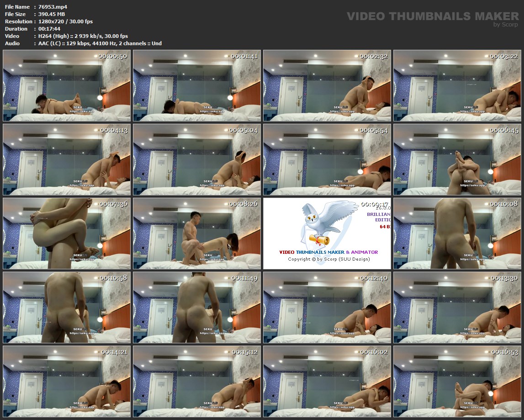This screenshot has height=420, width=524.
Task: Click the frame at timestamp 00:10:08
Action: pyautogui.click(x=457, y=233)
